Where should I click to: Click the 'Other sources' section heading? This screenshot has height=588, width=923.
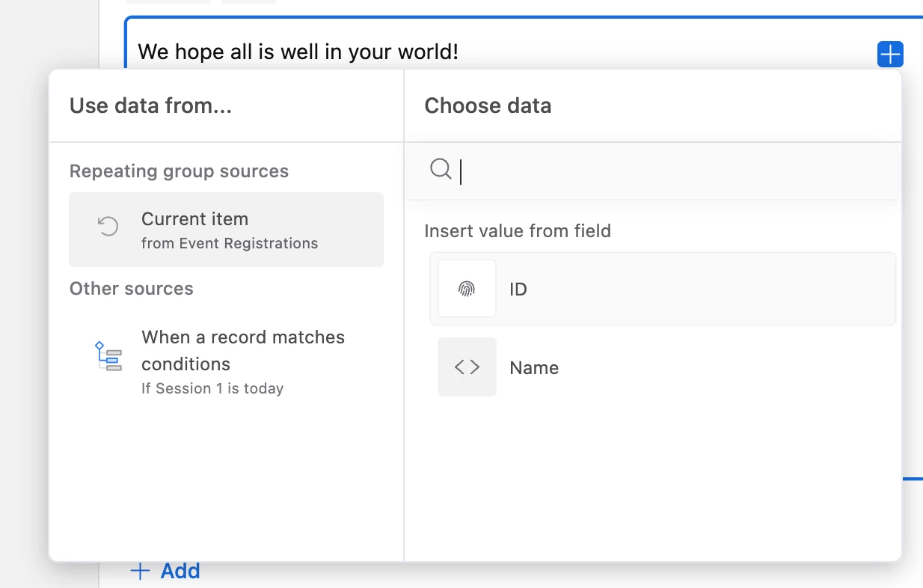132,289
